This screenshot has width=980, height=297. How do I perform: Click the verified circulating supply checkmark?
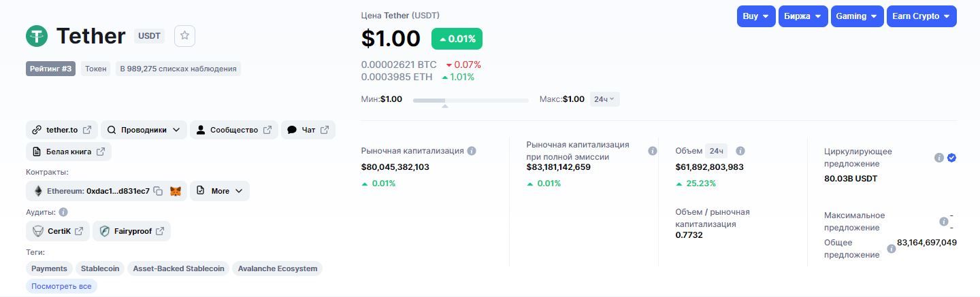click(951, 158)
